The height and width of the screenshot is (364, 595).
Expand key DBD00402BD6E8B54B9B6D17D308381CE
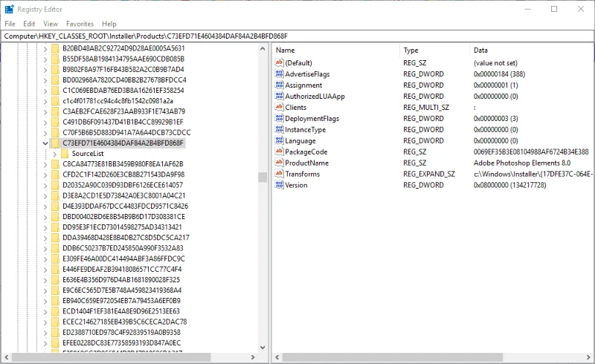pos(45,216)
